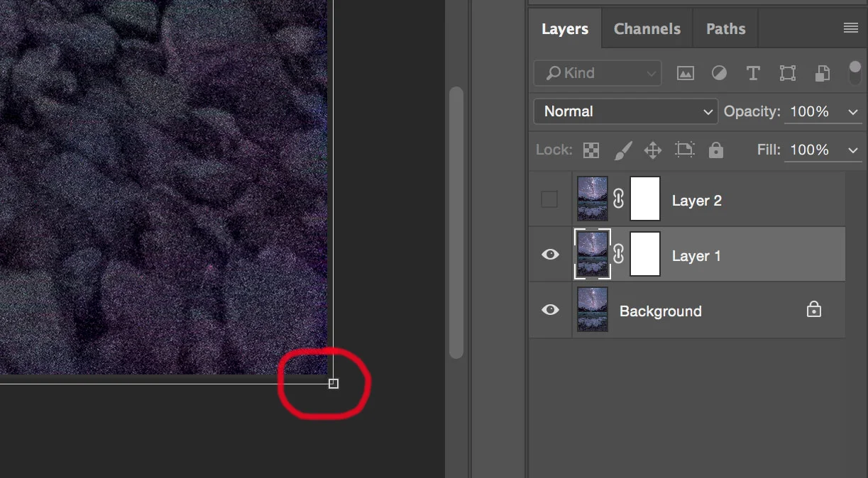Filter layers by type (text) layers

point(753,73)
